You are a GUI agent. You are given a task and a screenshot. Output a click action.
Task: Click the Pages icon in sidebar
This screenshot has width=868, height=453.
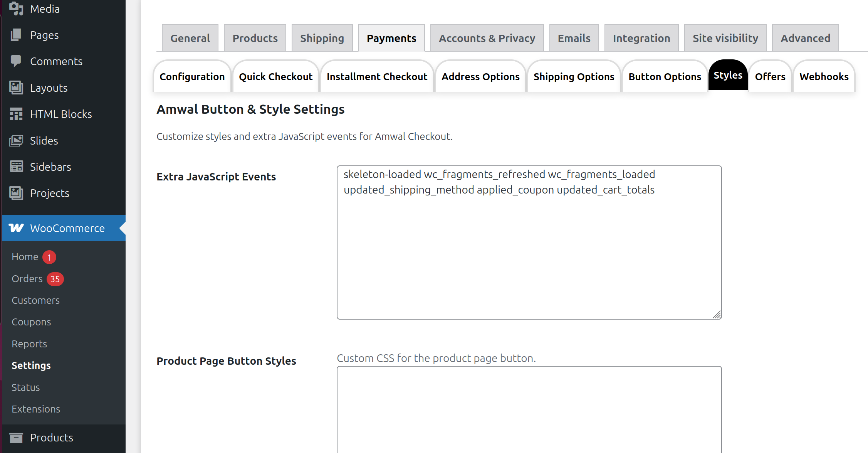pyautogui.click(x=16, y=35)
